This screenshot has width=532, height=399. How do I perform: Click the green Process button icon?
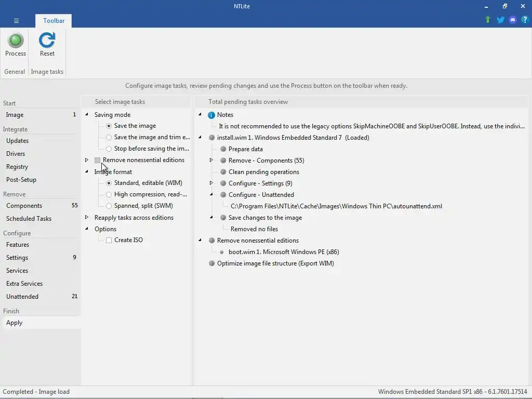pos(16,41)
